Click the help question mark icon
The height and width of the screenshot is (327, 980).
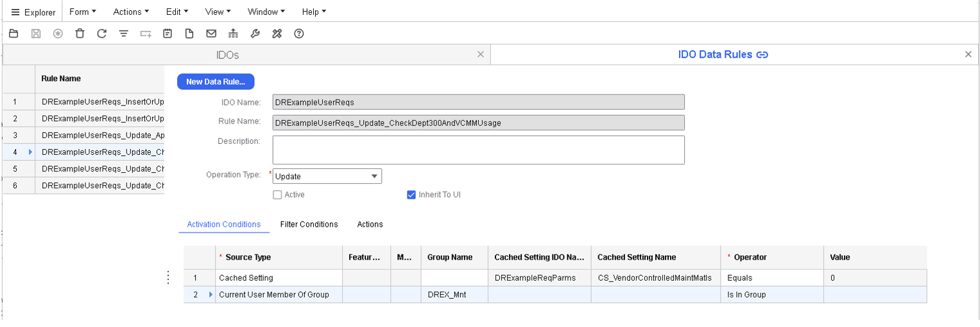tap(298, 33)
